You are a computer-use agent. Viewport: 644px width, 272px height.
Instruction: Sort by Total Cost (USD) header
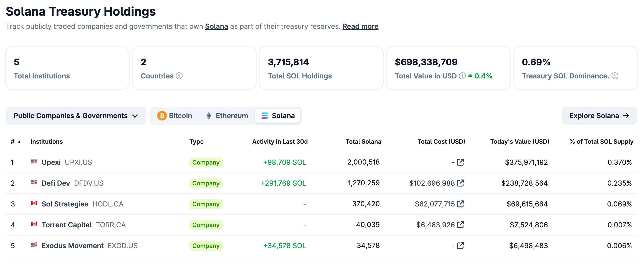pyautogui.click(x=441, y=142)
